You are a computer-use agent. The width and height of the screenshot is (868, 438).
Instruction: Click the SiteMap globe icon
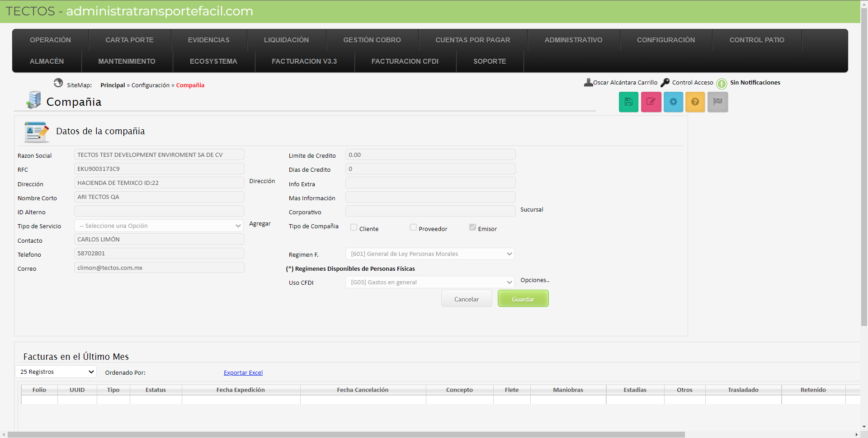58,83
